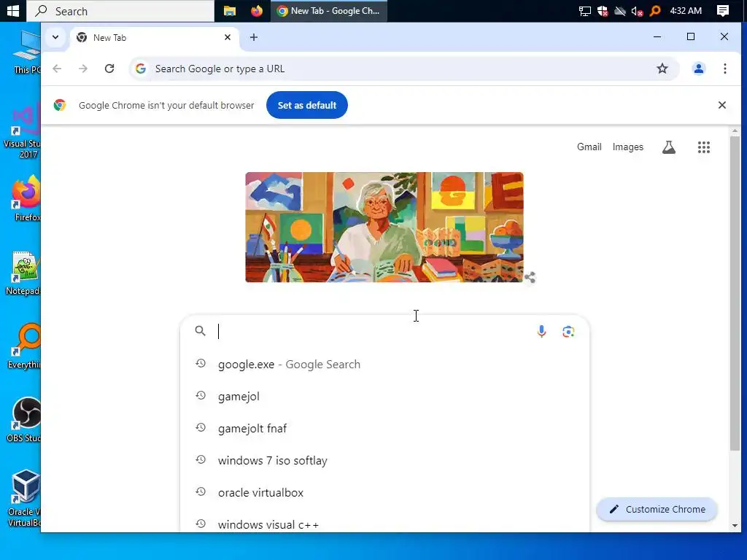Expand the tab search dropdown chevron
This screenshot has height=560, width=747.
coord(55,37)
